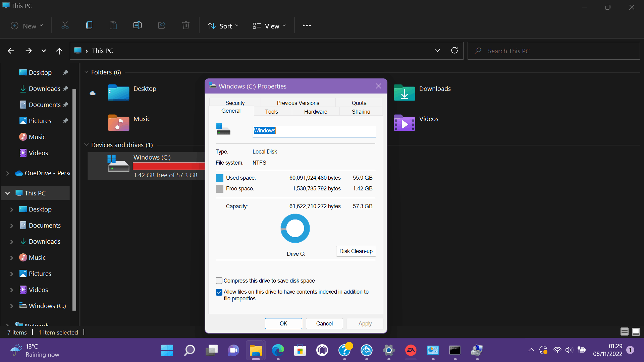Click the Refresh icon beside address bar
This screenshot has width=644, height=362.
pos(454,51)
